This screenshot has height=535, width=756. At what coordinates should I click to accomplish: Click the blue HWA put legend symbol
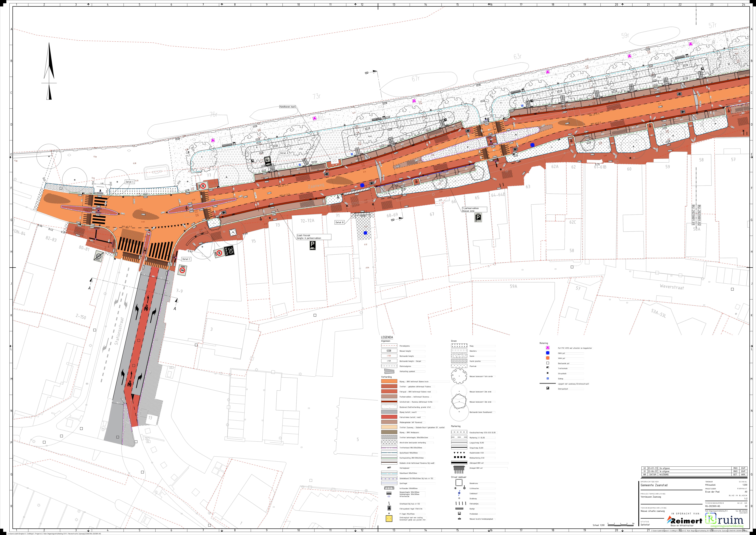coord(548,353)
